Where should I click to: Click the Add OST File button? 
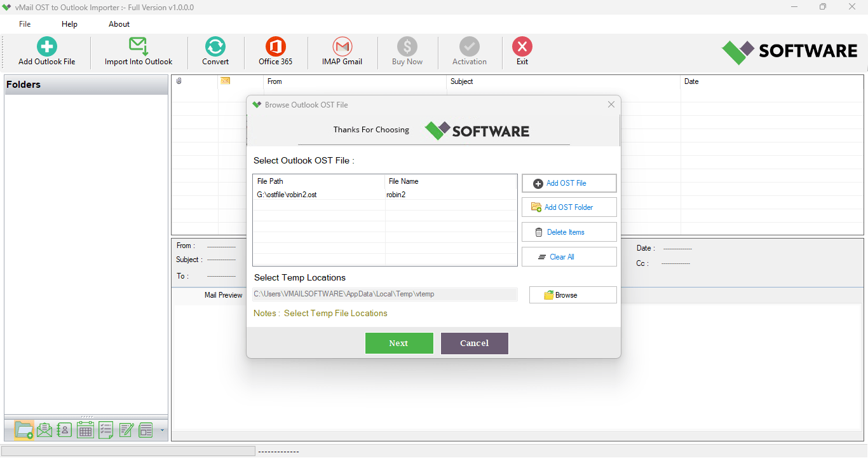569,183
